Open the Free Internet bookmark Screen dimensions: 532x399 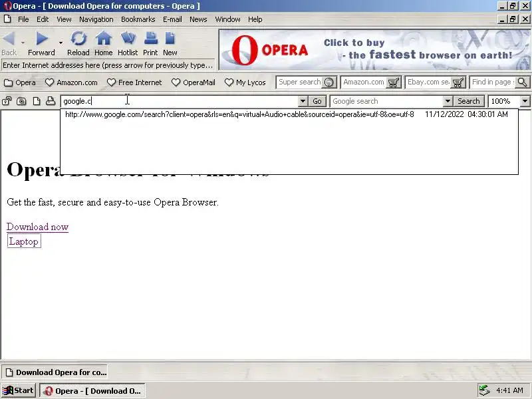point(135,82)
